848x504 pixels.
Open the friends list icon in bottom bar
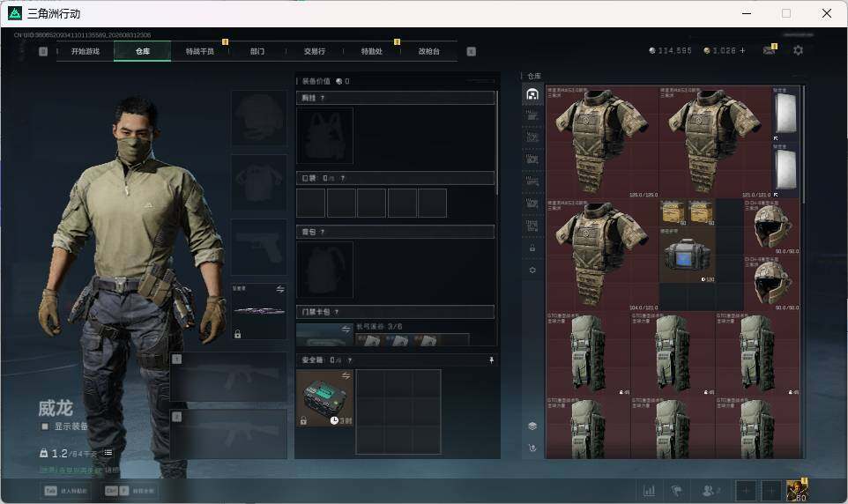click(710, 491)
